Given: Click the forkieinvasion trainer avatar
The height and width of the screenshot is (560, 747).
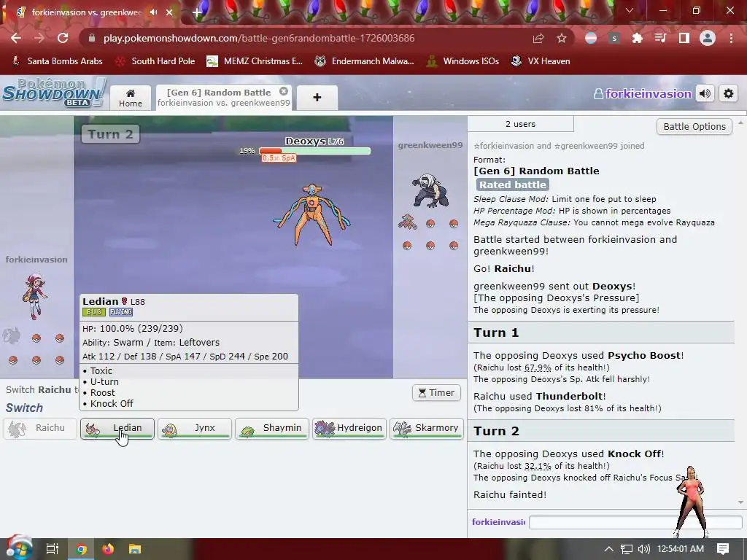Looking at the screenshot, I should pyautogui.click(x=34, y=296).
